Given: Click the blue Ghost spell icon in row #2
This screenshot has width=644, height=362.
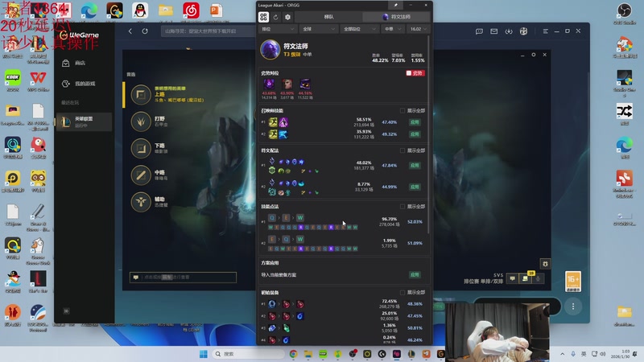Looking at the screenshot, I should 283,134.
